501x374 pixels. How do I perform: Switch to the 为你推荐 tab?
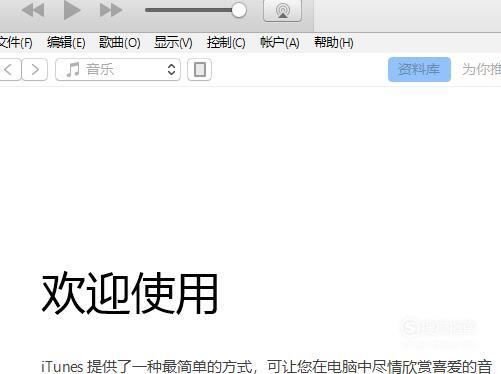(x=481, y=70)
